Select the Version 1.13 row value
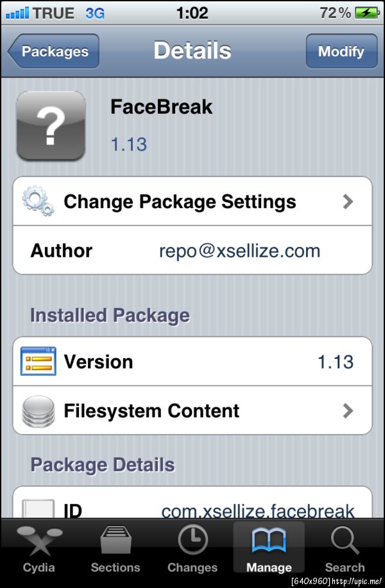This screenshot has height=588, width=385. pos(336,361)
